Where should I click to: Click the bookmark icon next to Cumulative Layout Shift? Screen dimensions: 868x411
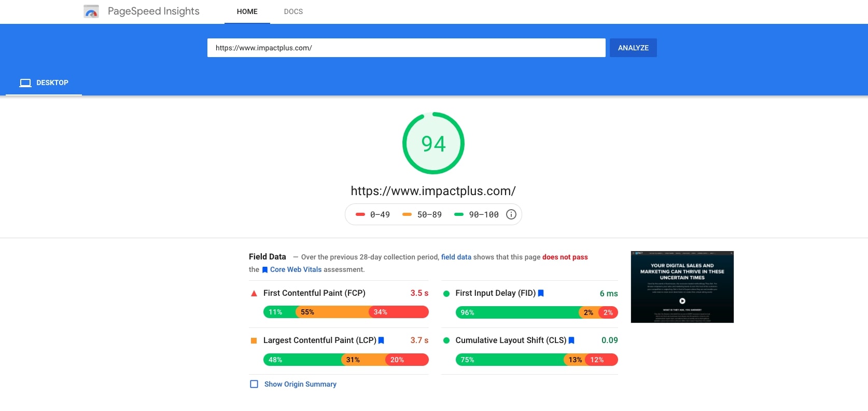pyautogui.click(x=571, y=340)
